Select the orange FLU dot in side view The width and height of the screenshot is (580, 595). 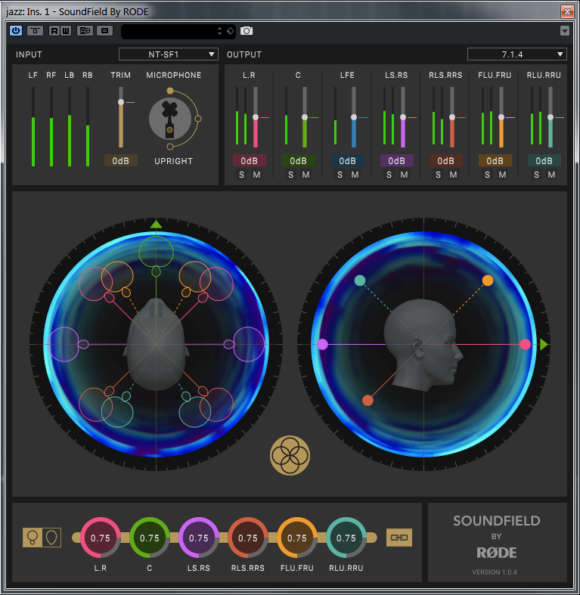(x=488, y=280)
